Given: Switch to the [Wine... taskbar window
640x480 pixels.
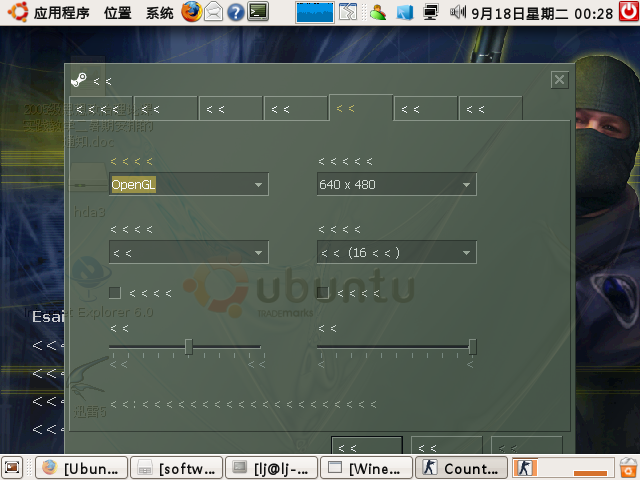Looking at the screenshot, I should coord(367,468).
